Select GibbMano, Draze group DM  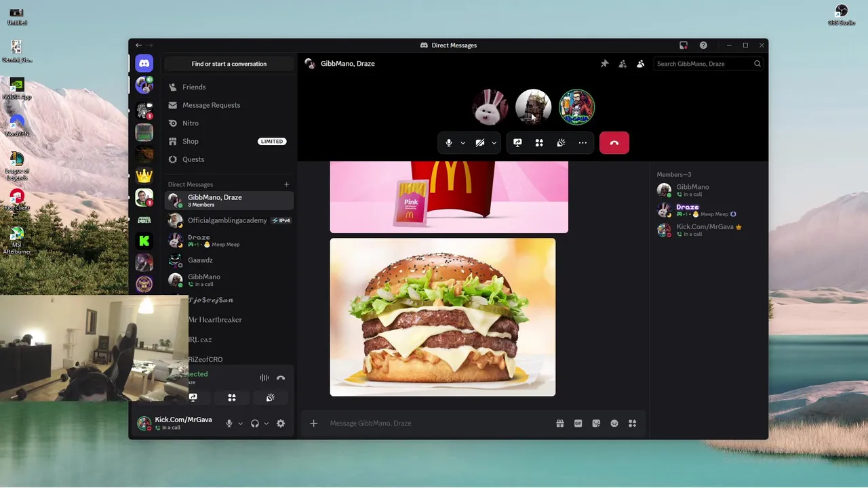(229, 201)
